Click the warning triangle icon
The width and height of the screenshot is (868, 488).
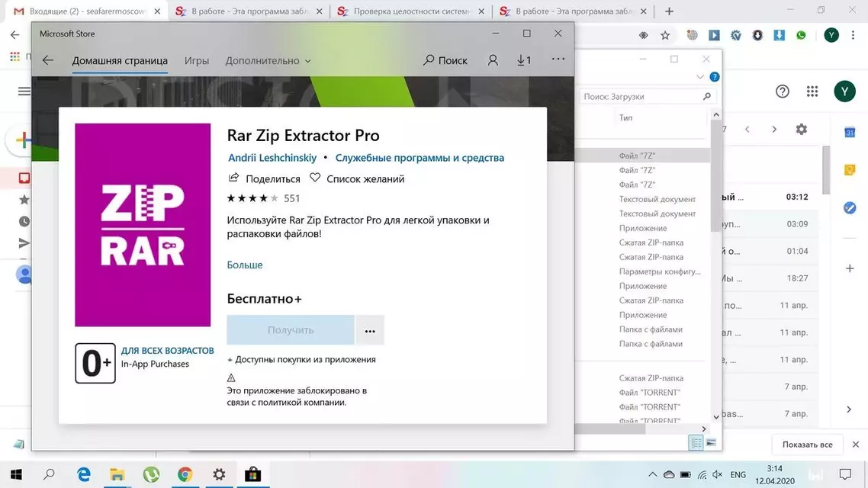click(231, 378)
